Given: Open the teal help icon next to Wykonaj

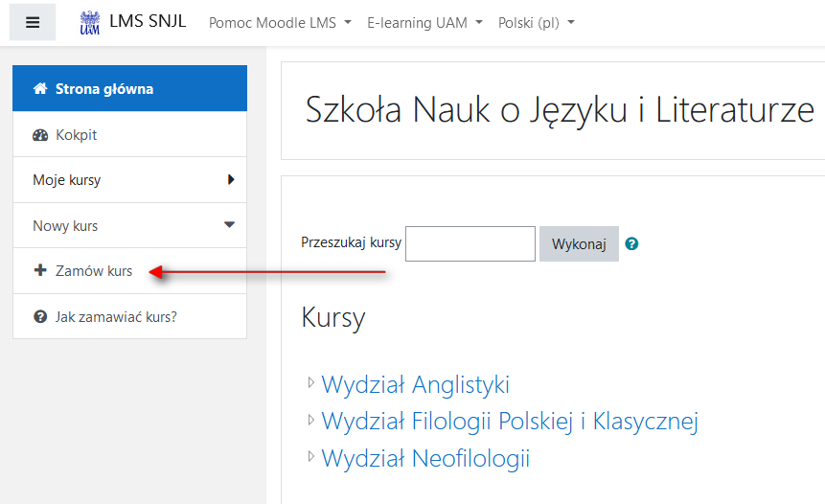Looking at the screenshot, I should click(x=631, y=243).
